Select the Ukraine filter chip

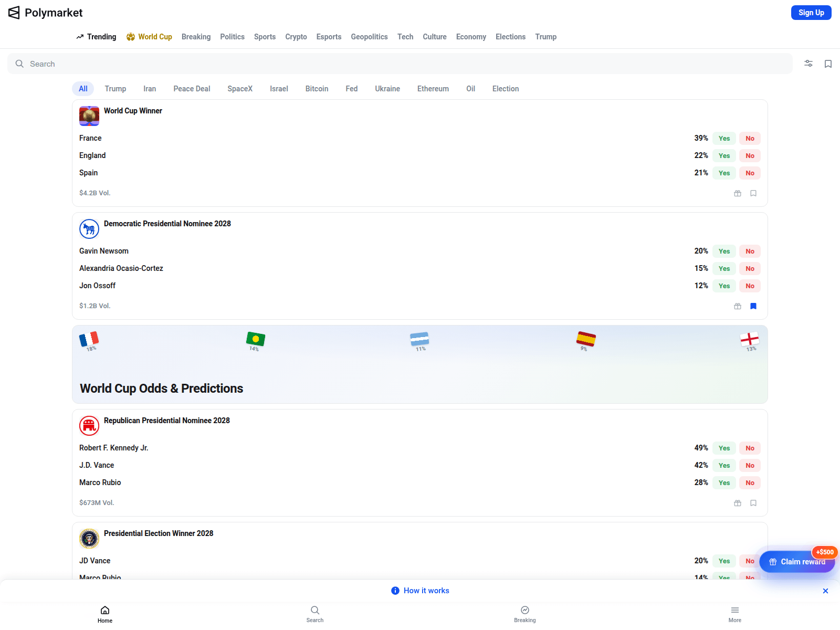tap(387, 89)
